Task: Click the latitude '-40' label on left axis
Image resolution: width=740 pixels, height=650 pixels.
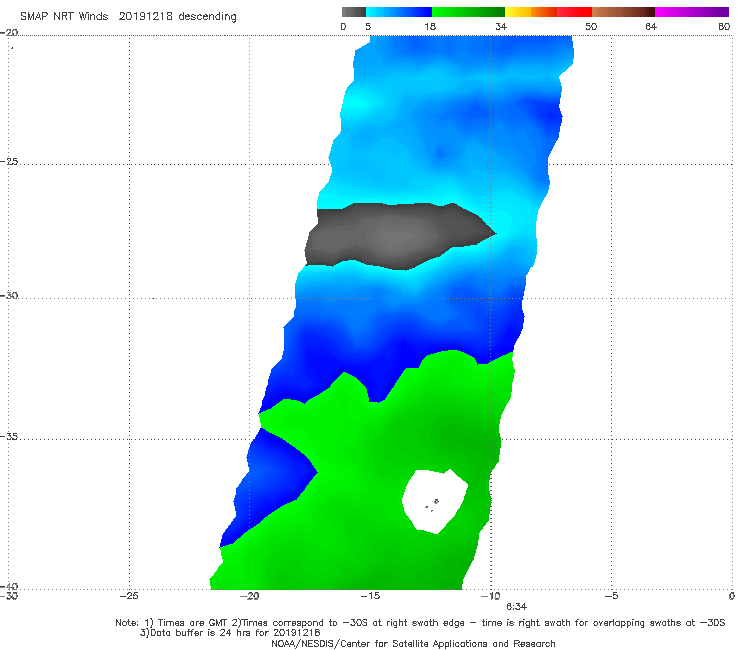Action: tap(9, 586)
